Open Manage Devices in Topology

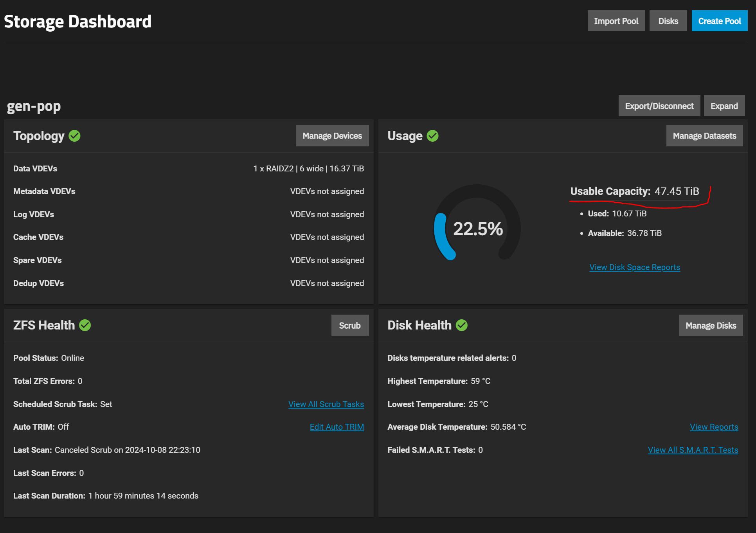pyautogui.click(x=332, y=136)
